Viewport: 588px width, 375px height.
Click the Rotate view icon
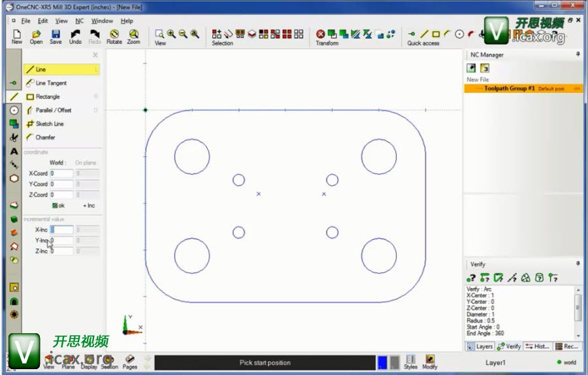[114, 37]
